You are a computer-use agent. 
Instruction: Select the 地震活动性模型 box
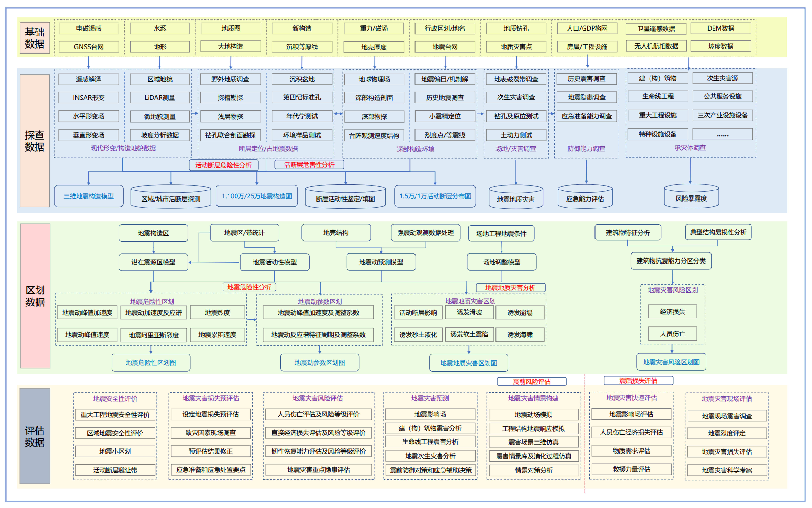(x=275, y=262)
